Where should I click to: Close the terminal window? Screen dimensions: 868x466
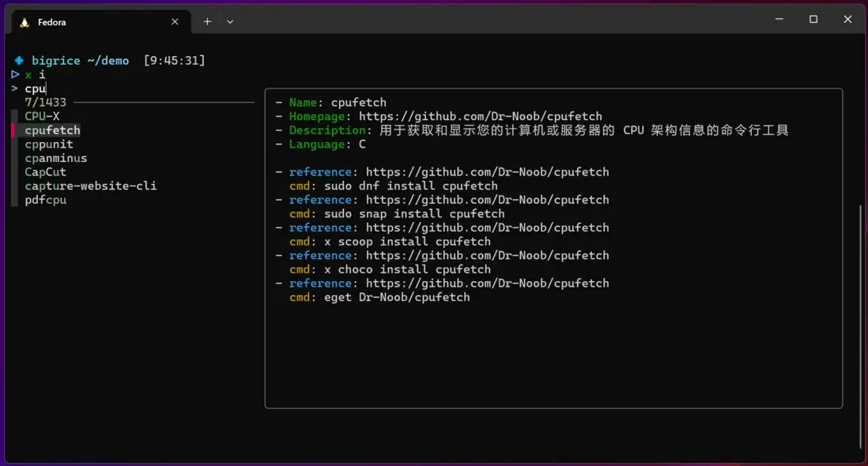pos(847,19)
